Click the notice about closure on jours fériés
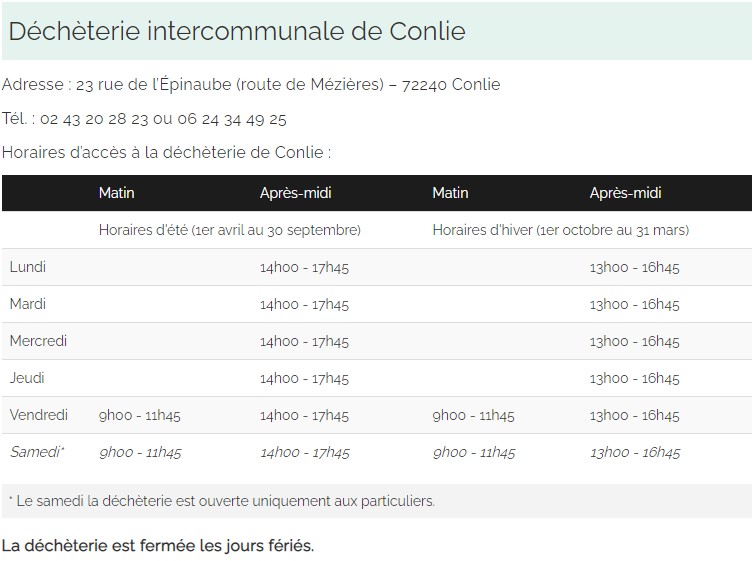Image resolution: width=756 pixels, height=561 pixels. point(158,546)
